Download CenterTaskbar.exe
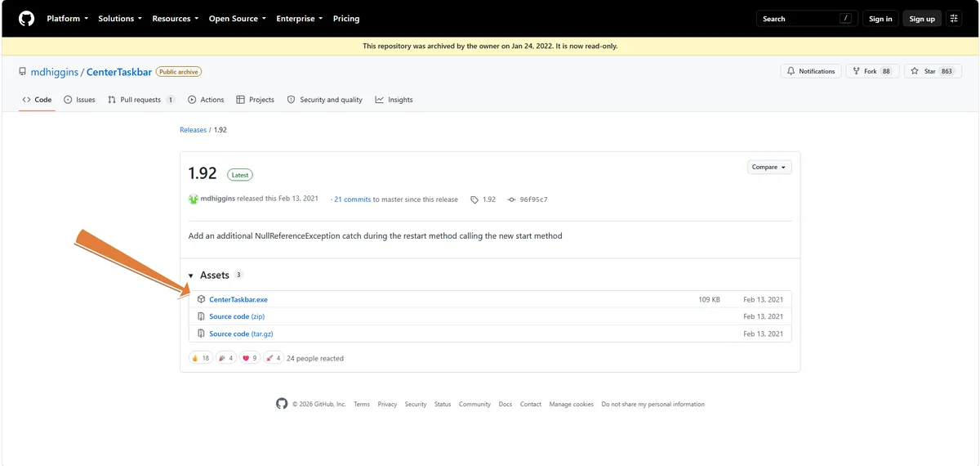980x466 pixels. point(238,300)
